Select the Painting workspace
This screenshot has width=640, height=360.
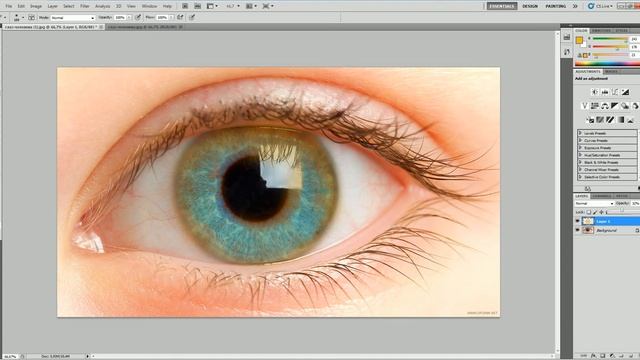tap(556, 6)
